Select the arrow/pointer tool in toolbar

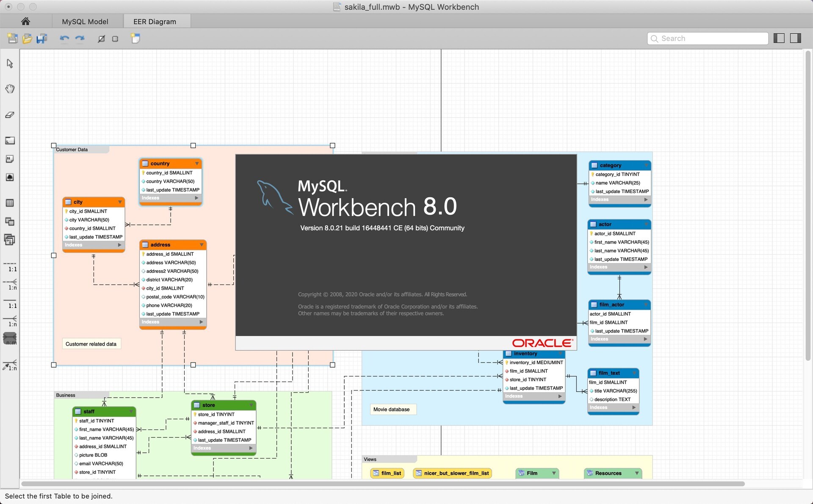pyautogui.click(x=9, y=62)
